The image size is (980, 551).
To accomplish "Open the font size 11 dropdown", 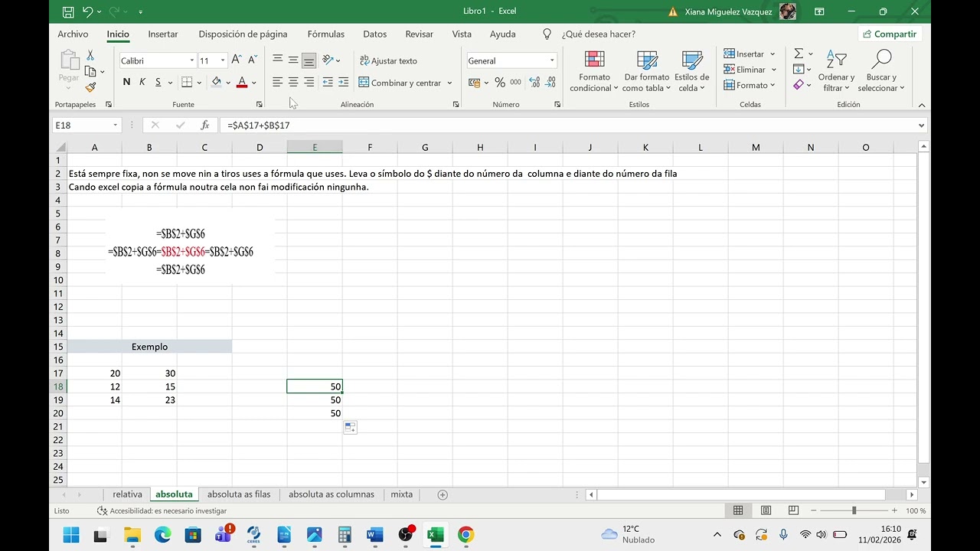I will pos(223,60).
